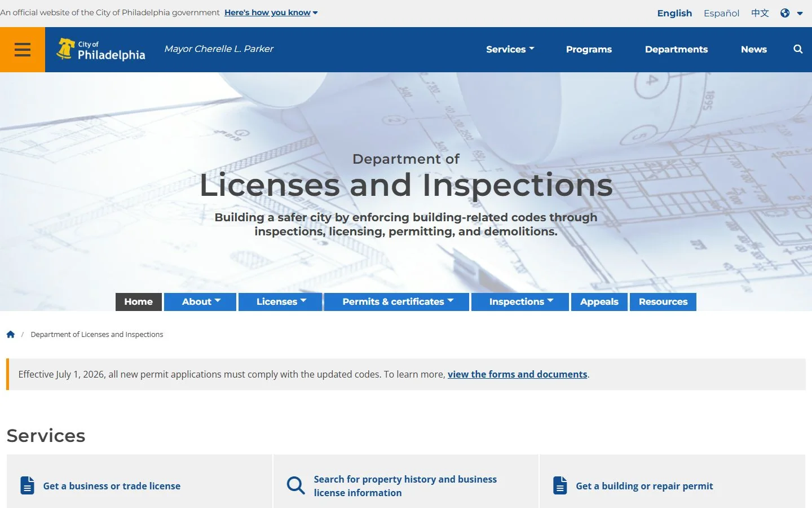Open Departments in top navigation
Viewport: 812px width, 508px height.
(676, 49)
